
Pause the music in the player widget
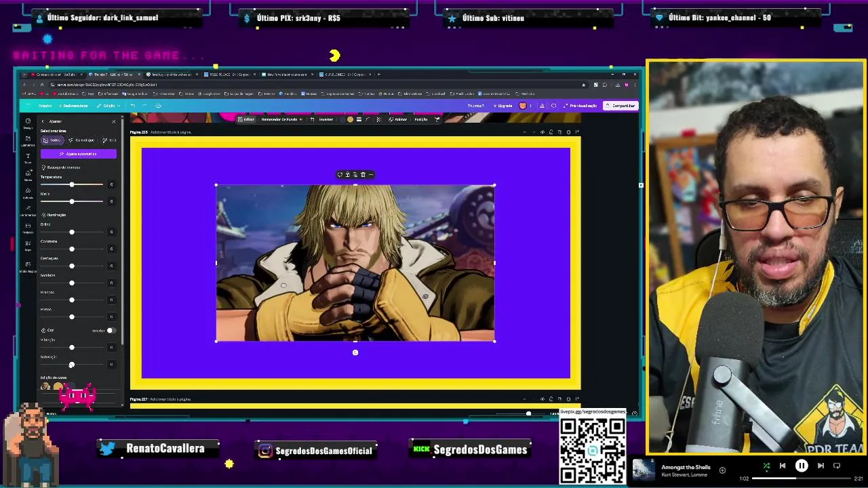tap(802, 466)
